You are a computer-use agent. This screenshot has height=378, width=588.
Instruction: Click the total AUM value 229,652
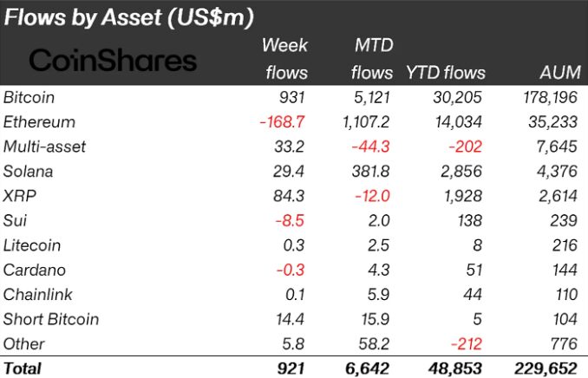tap(546, 368)
